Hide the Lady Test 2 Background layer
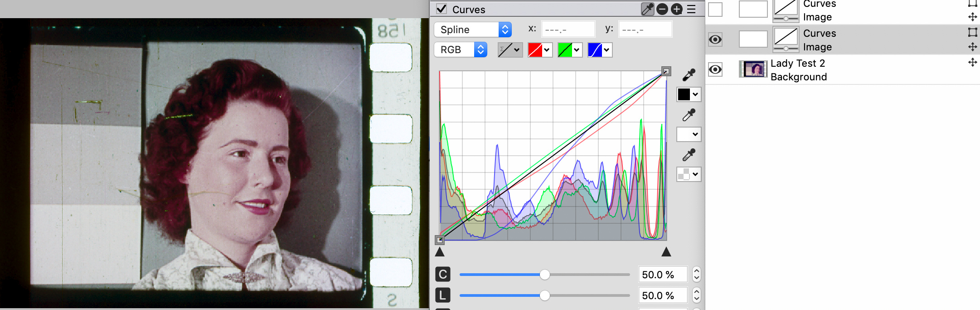The height and width of the screenshot is (310, 980). [x=715, y=69]
